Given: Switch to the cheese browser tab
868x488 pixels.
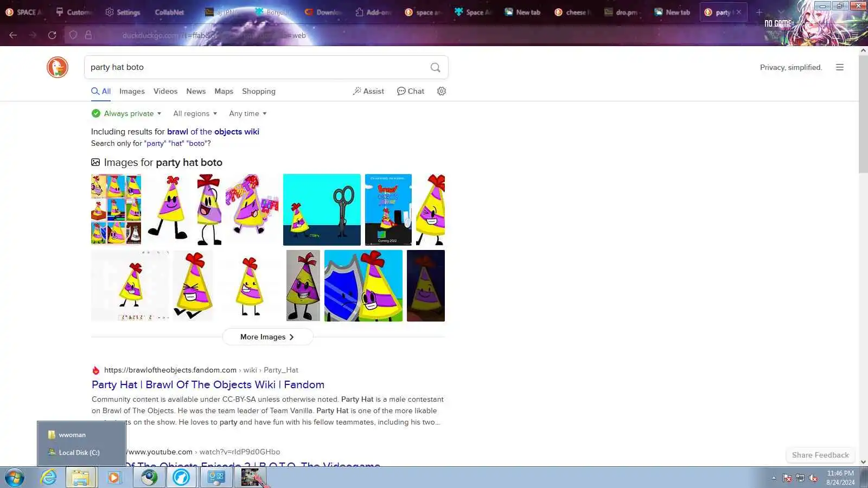Looking at the screenshot, I should [572, 12].
